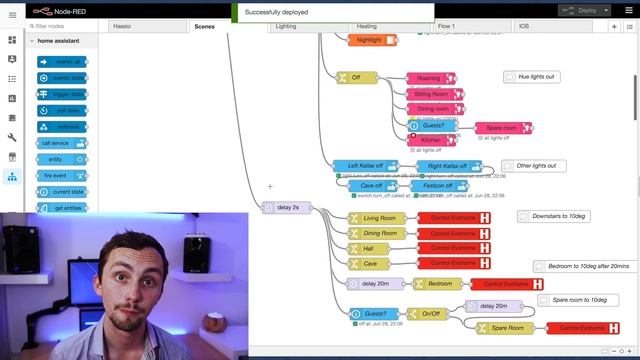
Task: Select the 'get entities' palette node
Action: coord(62,208)
